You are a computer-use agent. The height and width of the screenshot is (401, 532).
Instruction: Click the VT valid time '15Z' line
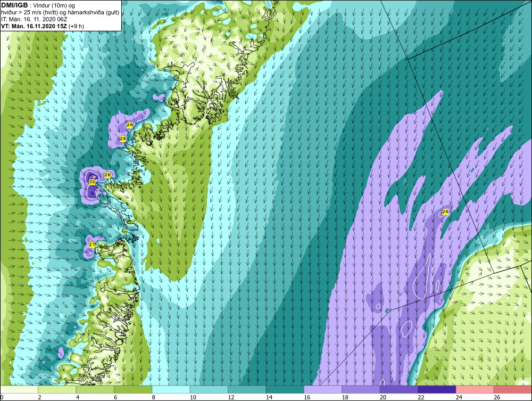34,26
